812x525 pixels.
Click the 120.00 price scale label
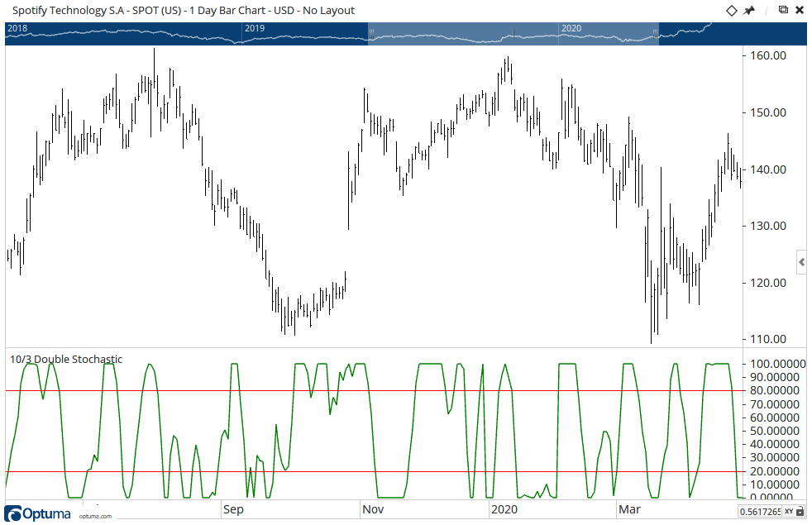(768, 284)
